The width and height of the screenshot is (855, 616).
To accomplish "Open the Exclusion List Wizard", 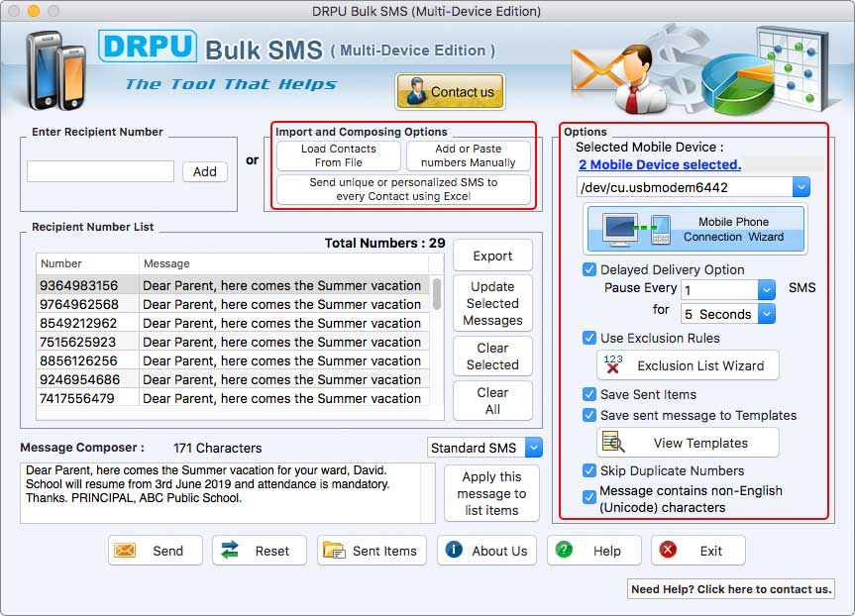I will pos(688,364).
